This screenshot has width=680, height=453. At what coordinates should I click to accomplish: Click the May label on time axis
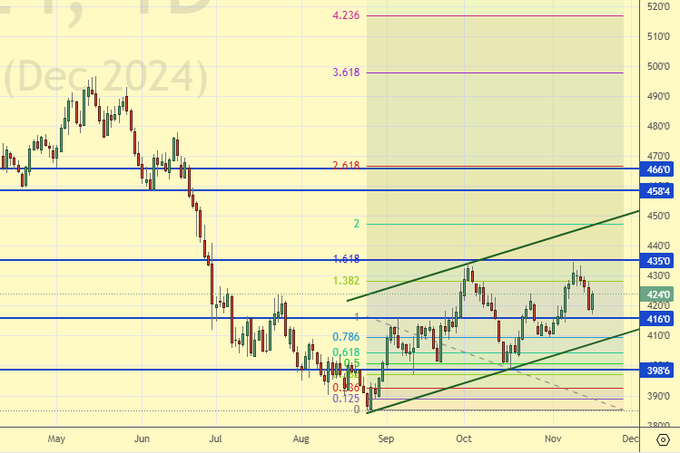tap(56, 438)
